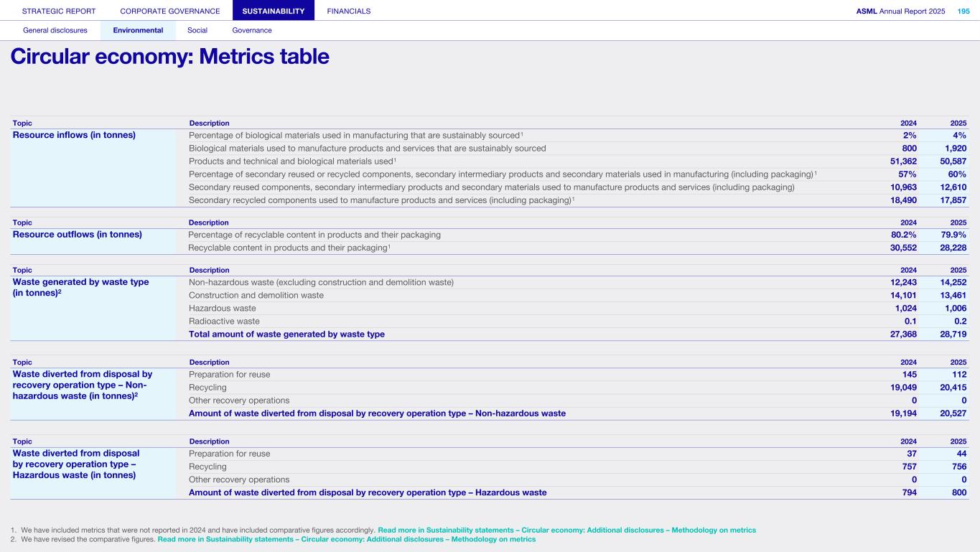The width and height of the screenshot is (980, 552).
Task: Select the Sustainability top navigation tab
Action: click(274, 11)
